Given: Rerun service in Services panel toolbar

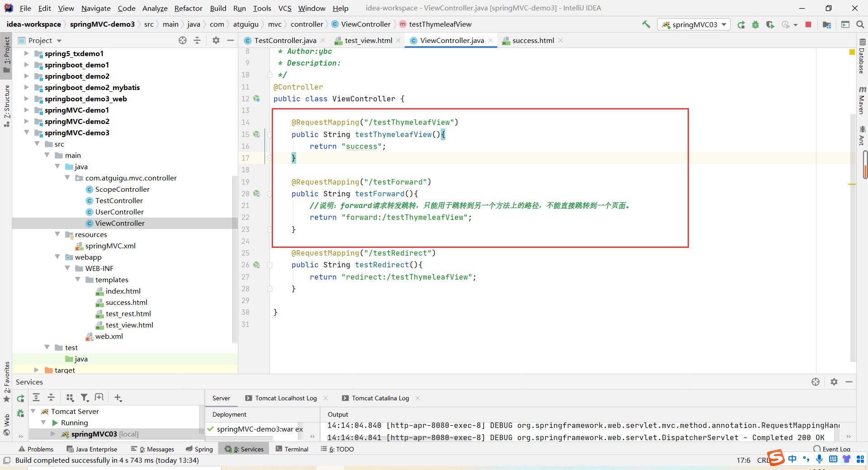Looking at the screenshot, I should [21, 398].
